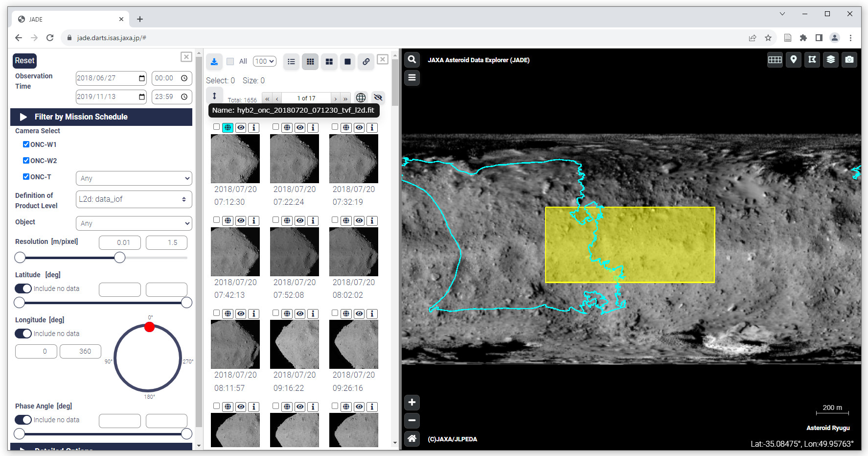Jump to the last results page
Image resolution: width=868 pixels, height=456 pixels.
point(345,98)
